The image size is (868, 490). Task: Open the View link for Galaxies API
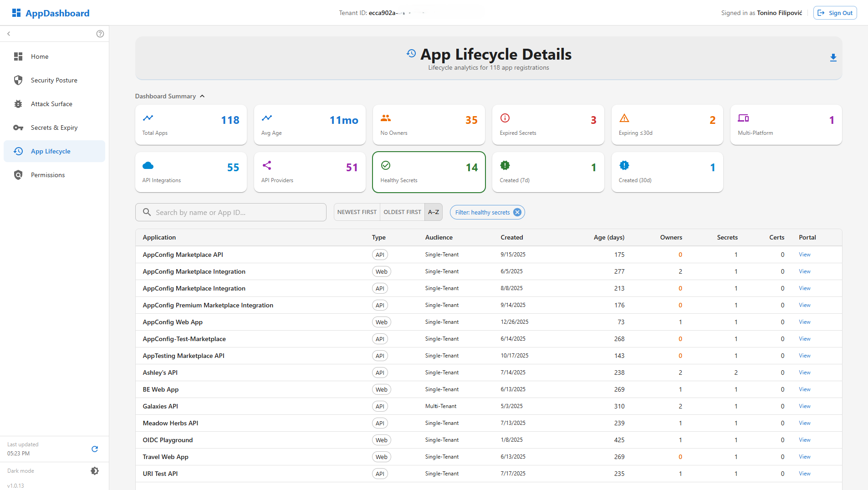(804, 406)
